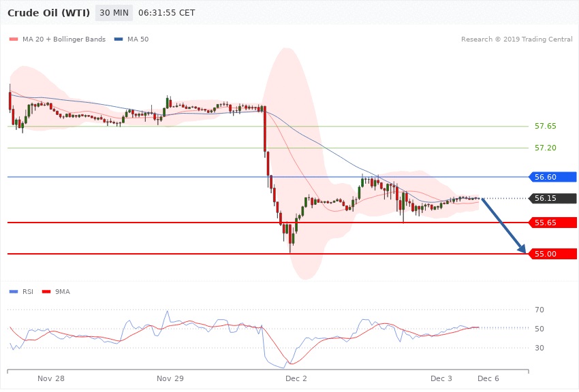The image size is (579, 392).
Task: Click the Dec 2 date marker
Action: pos(296,378)
